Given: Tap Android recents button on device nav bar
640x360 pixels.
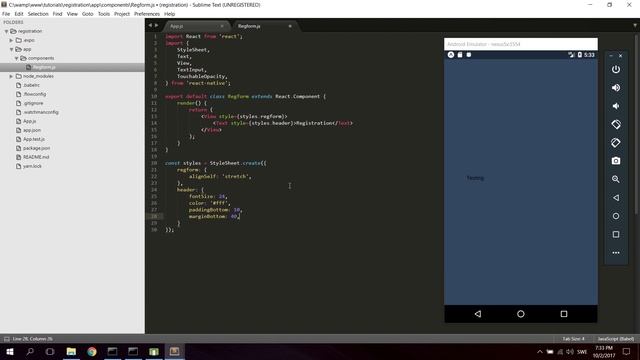Looking at the screenshot, I should pos(564,314).
